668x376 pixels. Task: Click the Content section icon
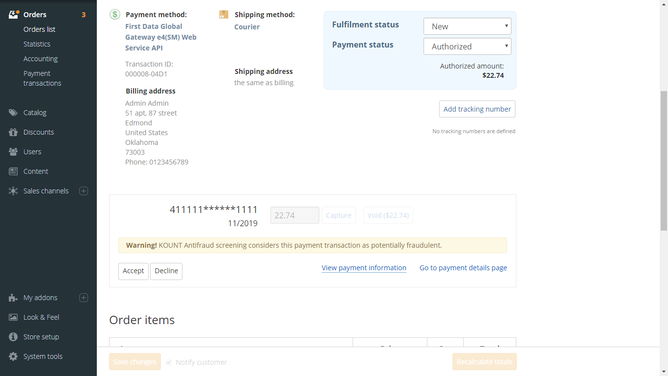(13, 171)
